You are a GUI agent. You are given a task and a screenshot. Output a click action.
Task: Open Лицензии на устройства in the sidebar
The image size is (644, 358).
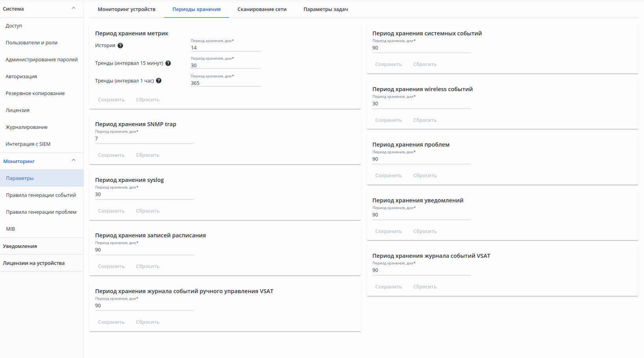(x=34, y=263)
